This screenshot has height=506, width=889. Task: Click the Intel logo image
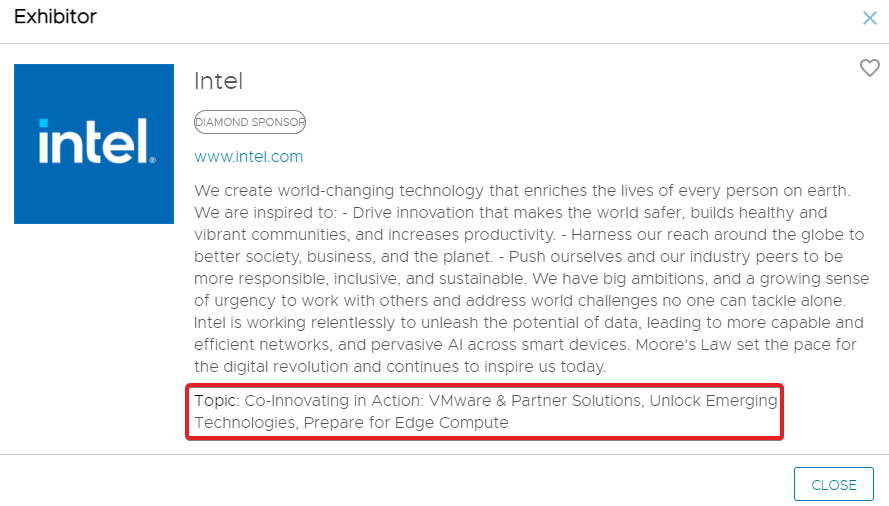point(94,144)
